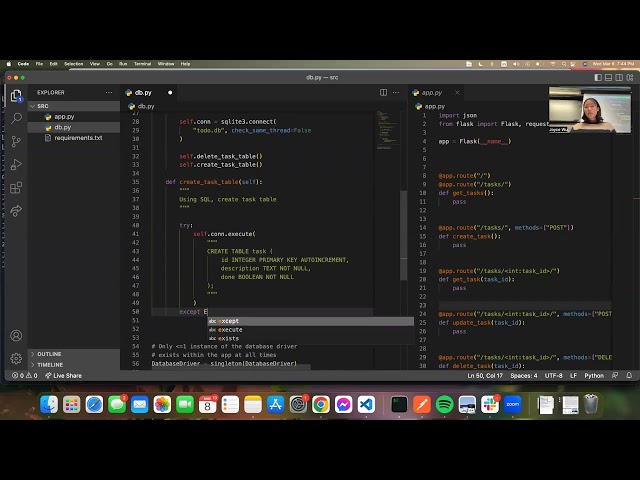Image resolution: width=640 pixels, height=480 pixels.
Task: Click the db.py vertical scrollbar thumb
Action: [403, 236]
